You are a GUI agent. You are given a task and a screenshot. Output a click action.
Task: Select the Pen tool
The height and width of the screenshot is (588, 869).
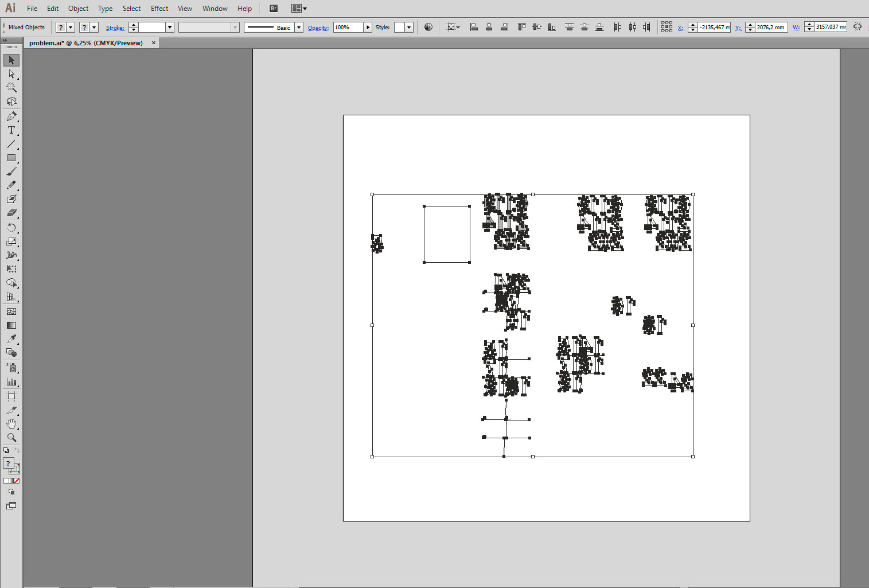pos(11,116)
